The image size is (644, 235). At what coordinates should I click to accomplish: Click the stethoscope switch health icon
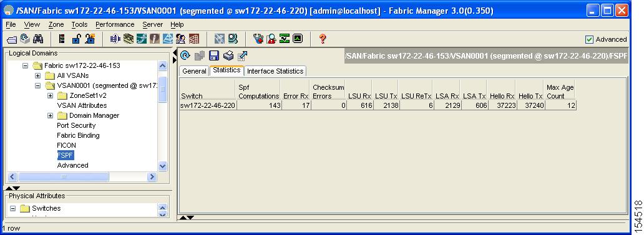point(258,39)
